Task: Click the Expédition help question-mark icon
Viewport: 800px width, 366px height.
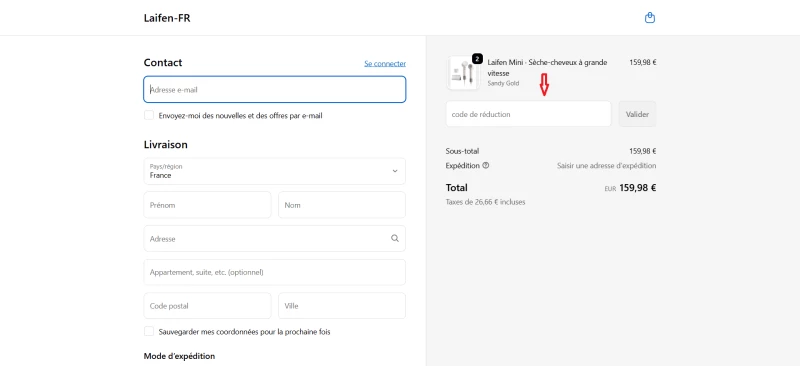Action: (x=486, y=165)
